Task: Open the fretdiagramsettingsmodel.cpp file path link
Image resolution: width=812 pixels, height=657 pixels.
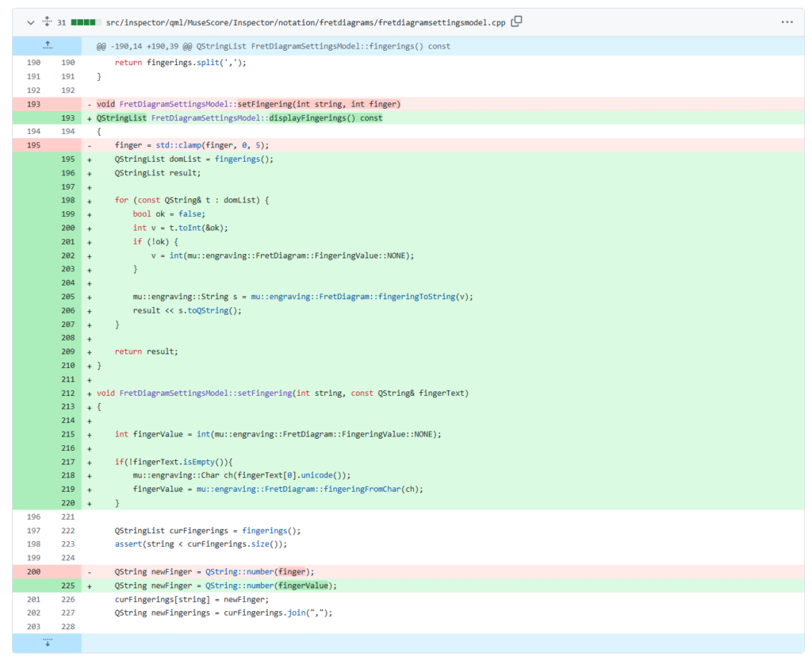Action: click(x=305, y=22)
